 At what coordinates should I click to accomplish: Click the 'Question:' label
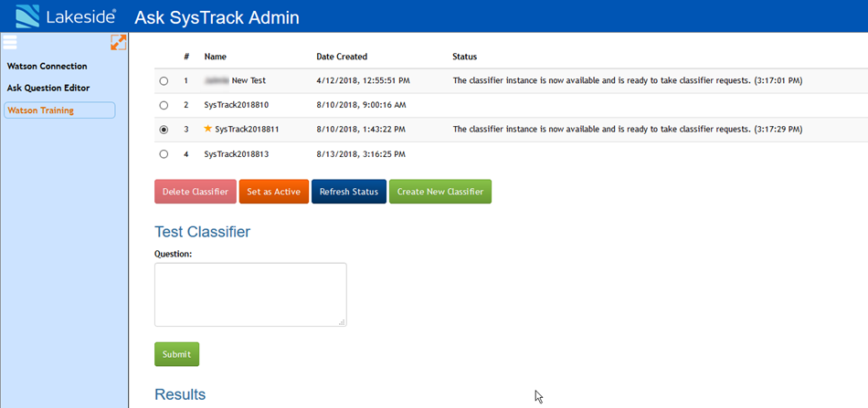(173, 254)
